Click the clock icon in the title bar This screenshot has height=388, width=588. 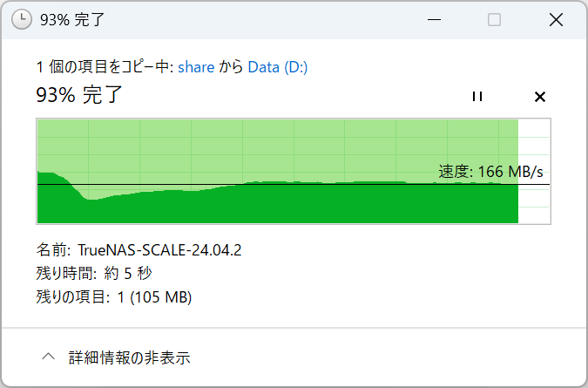[x=22, y=19]
